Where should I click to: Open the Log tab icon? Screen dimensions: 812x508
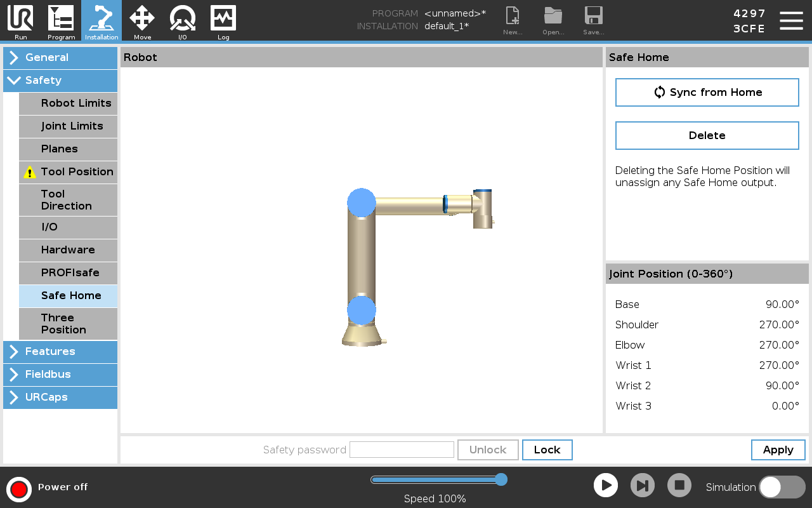pyautogui.click(x=223, y=20)
